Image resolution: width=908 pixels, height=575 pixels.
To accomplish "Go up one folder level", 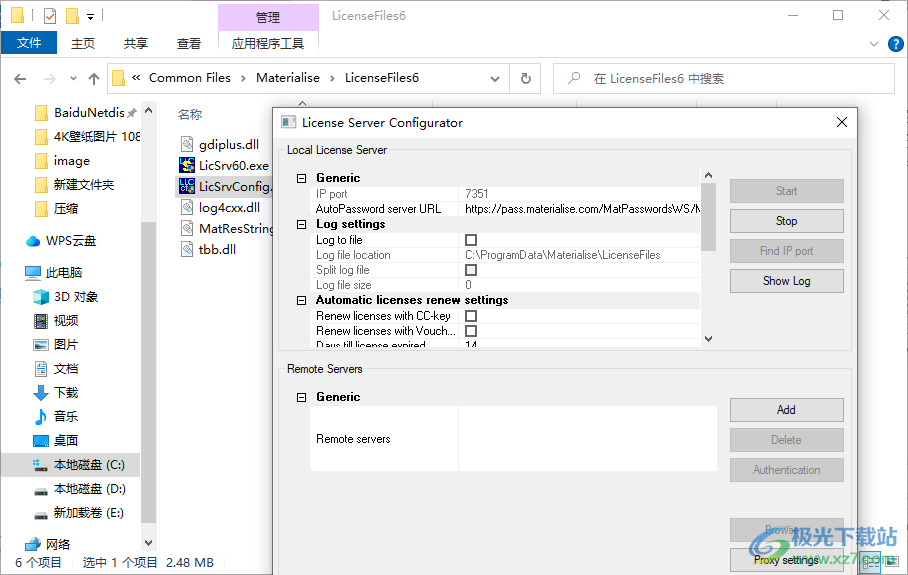I will (x=94, y=78).
